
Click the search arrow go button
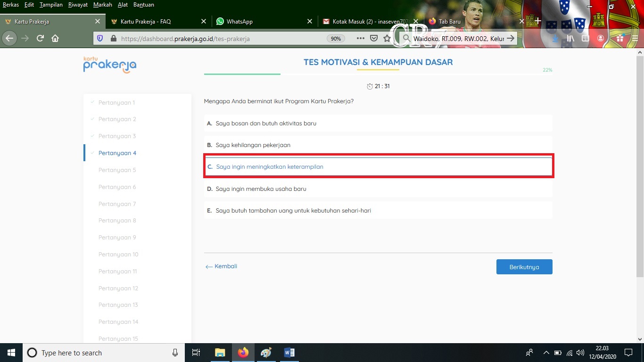(x=510, y=39)
